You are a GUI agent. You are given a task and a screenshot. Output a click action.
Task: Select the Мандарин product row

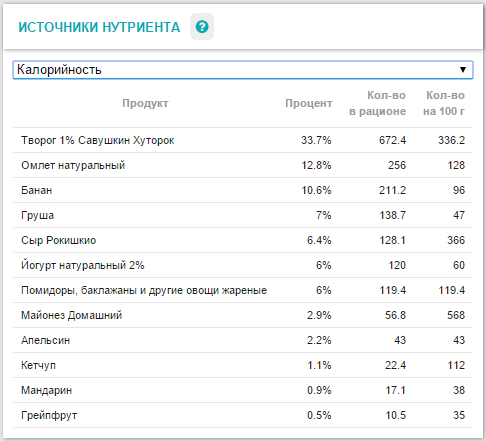[x=243, y=390]
